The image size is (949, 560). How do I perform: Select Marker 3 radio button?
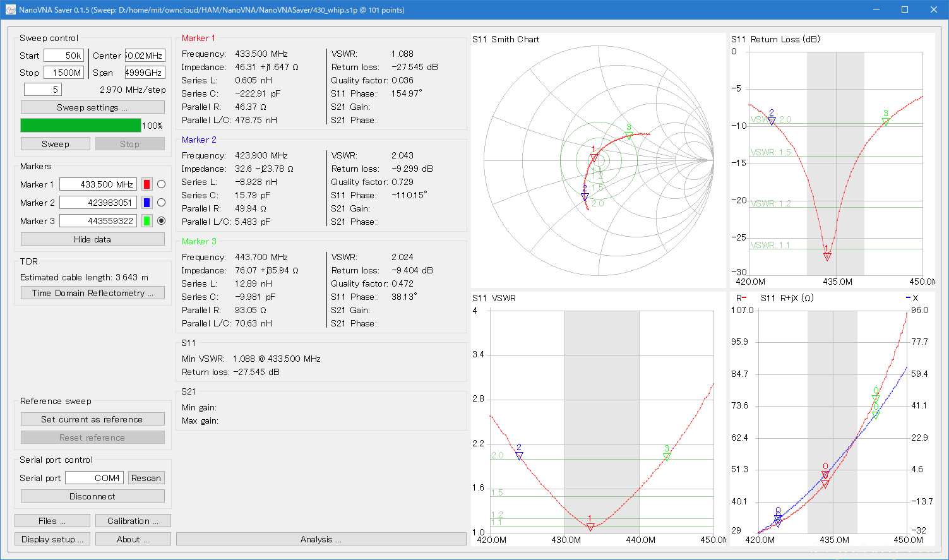pos(162,221)
